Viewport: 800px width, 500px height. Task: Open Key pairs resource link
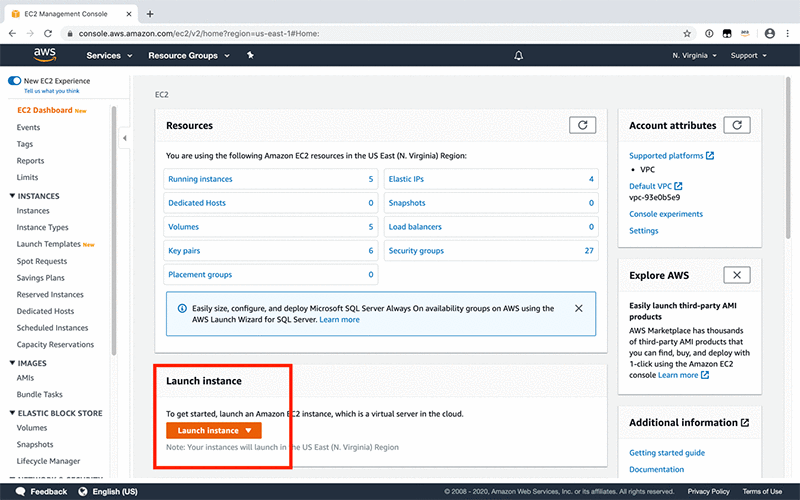coord(184,251)
